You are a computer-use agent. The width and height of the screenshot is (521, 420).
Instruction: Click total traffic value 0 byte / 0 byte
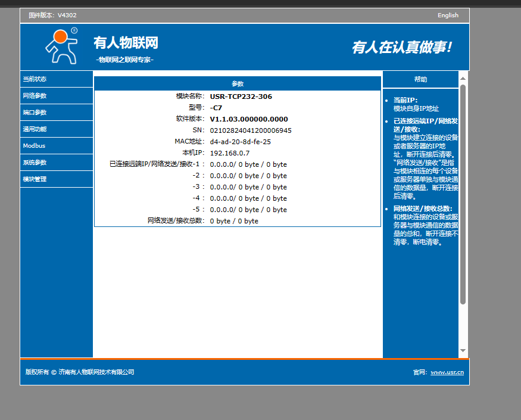pos(234,221)
